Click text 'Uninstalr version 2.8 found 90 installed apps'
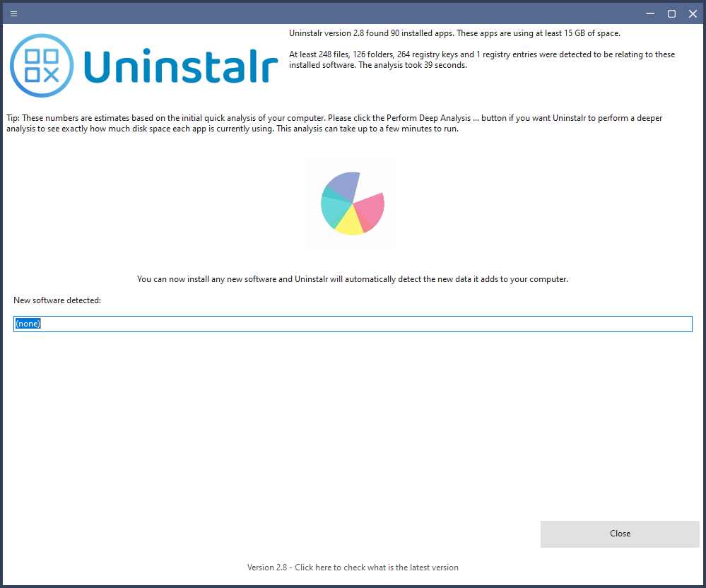706x588 pixels. tap(370, 33)
